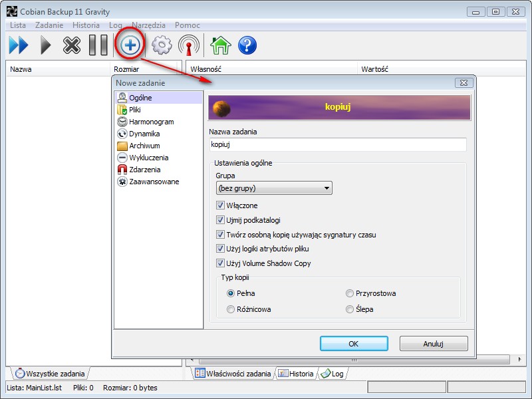The image size is (532, 399).
Task: Toggle Użyj Volume Shadow Copy
Action: (220, 263)
